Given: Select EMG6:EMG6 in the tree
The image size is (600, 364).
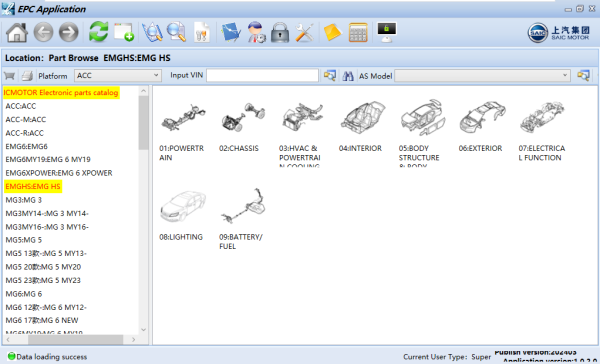Looking at the screenshot, I should coord(26,146).
